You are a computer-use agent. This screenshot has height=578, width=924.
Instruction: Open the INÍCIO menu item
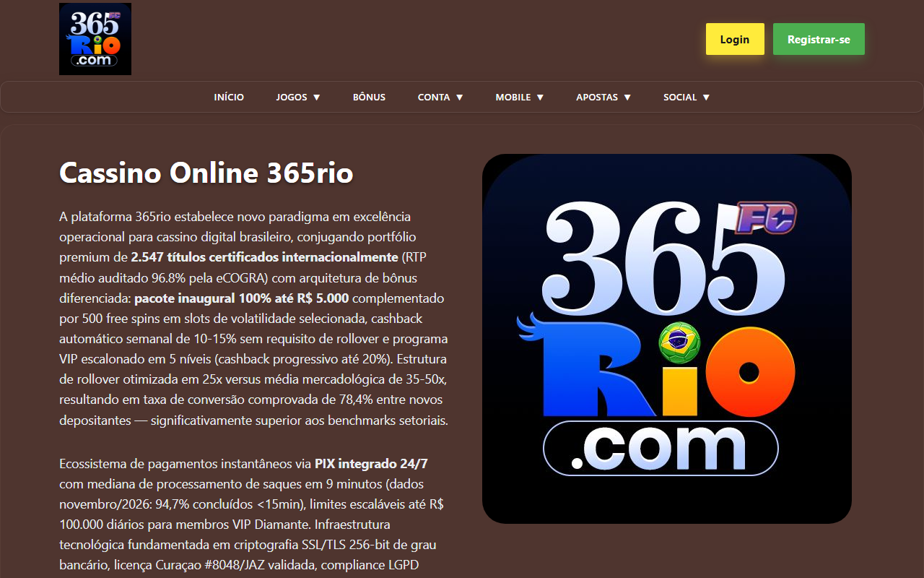(229, 97)
